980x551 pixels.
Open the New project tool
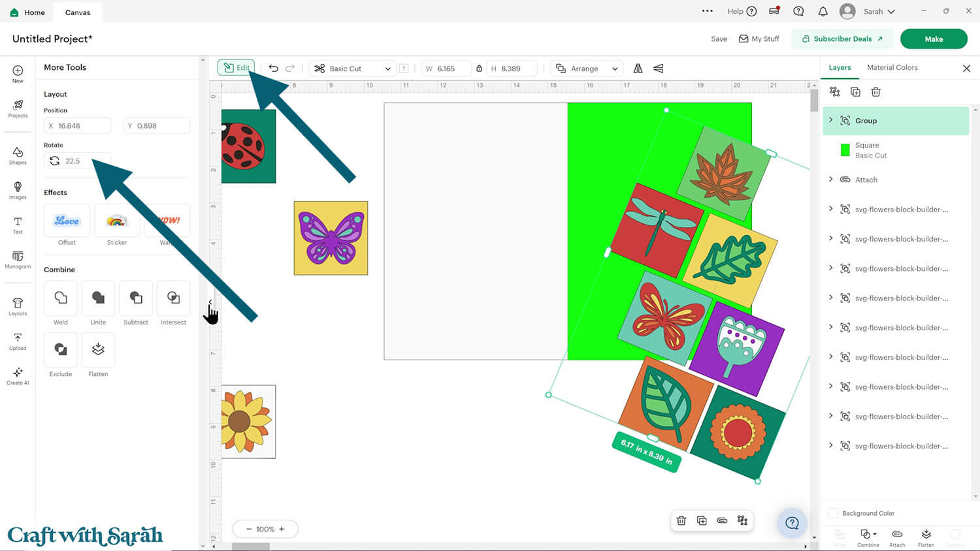[x=18, y=74]
